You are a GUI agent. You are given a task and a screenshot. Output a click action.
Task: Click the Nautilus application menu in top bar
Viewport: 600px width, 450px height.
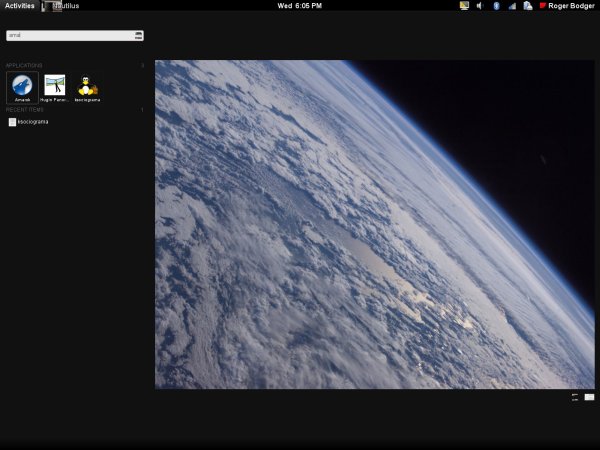(64, 6)
